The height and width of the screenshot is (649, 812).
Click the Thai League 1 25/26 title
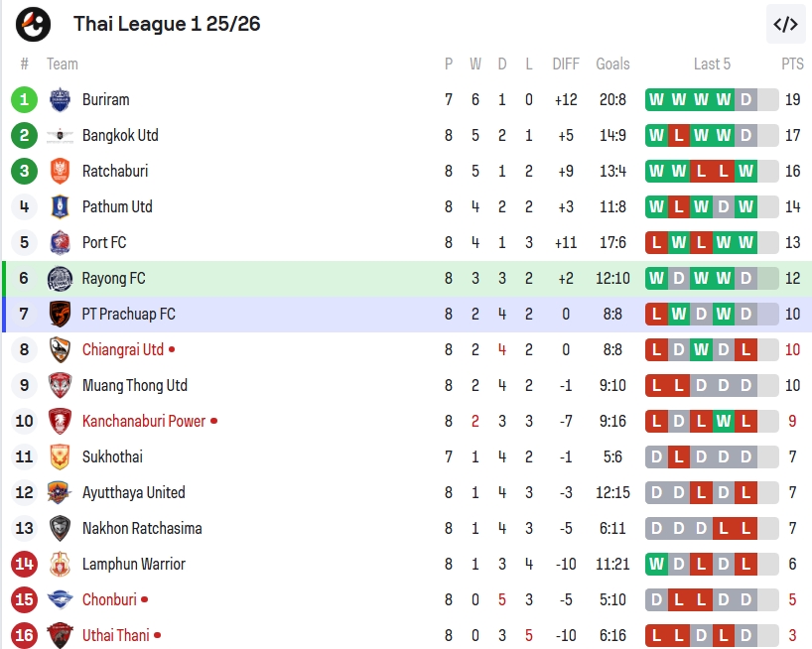click(x=167, y=24)
